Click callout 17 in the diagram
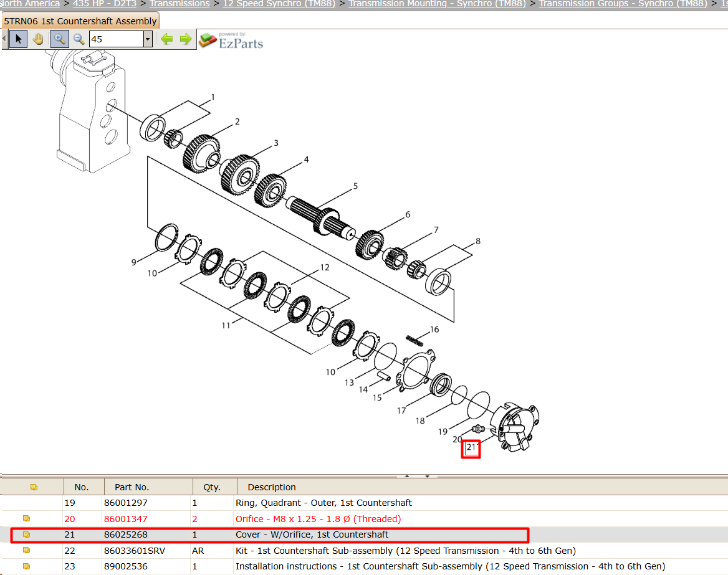The height and width of the screenshot is (575, 728). [401, 411]
